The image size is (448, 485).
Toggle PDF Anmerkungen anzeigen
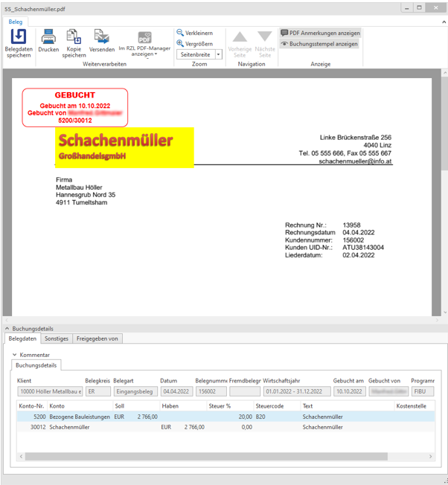[x=320, y=33]
